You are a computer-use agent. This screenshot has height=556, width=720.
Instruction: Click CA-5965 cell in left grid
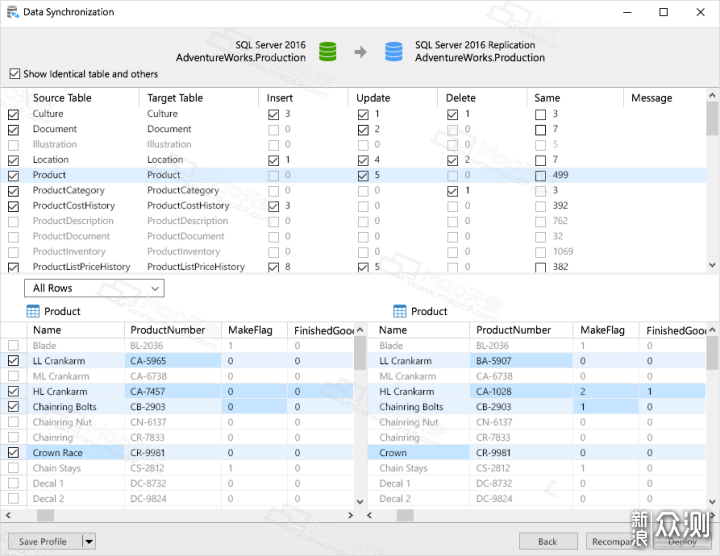(173, 361)
